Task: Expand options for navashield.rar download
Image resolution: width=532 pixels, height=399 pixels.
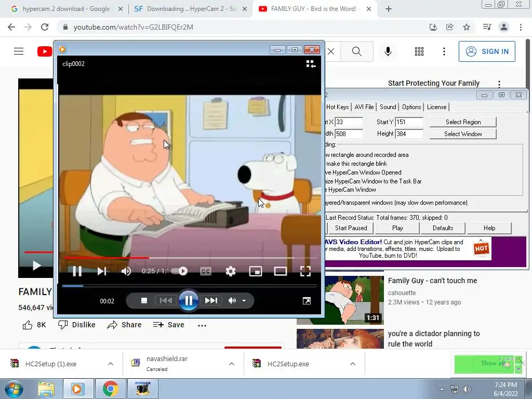Action: (232, 364)
